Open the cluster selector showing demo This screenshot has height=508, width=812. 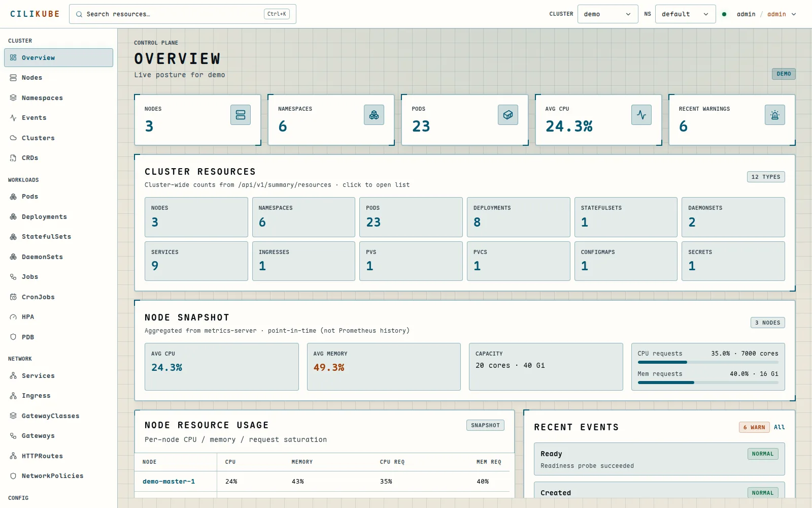[x=607, y=14]
